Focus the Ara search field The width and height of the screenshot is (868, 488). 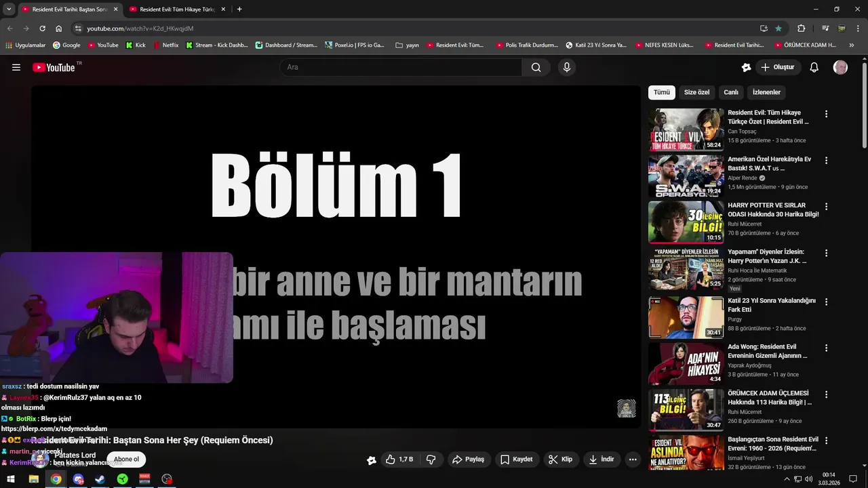(401, 67)
